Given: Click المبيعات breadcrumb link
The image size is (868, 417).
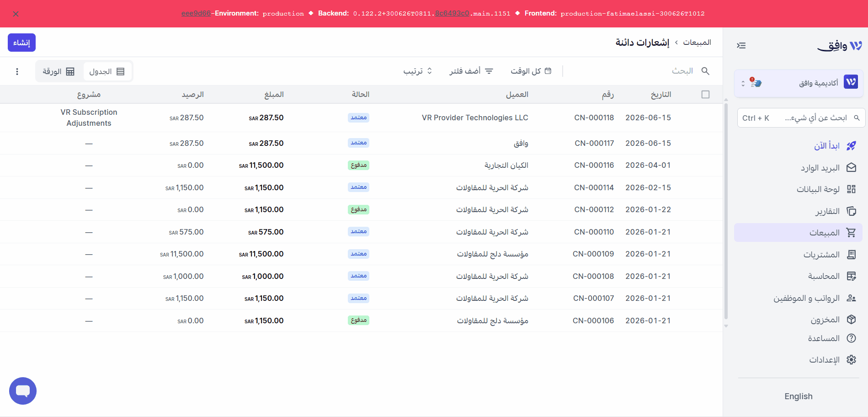Looking at the screenshot, I should [x=697, y=43].
